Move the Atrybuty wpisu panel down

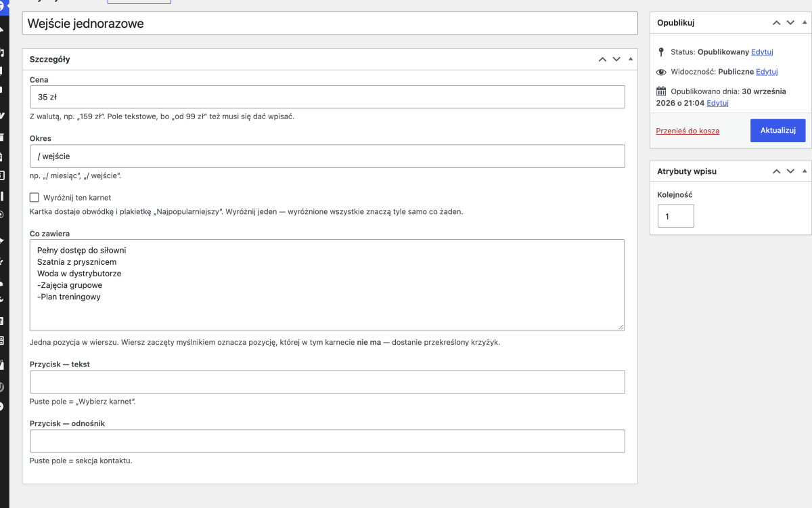[790, 171]
